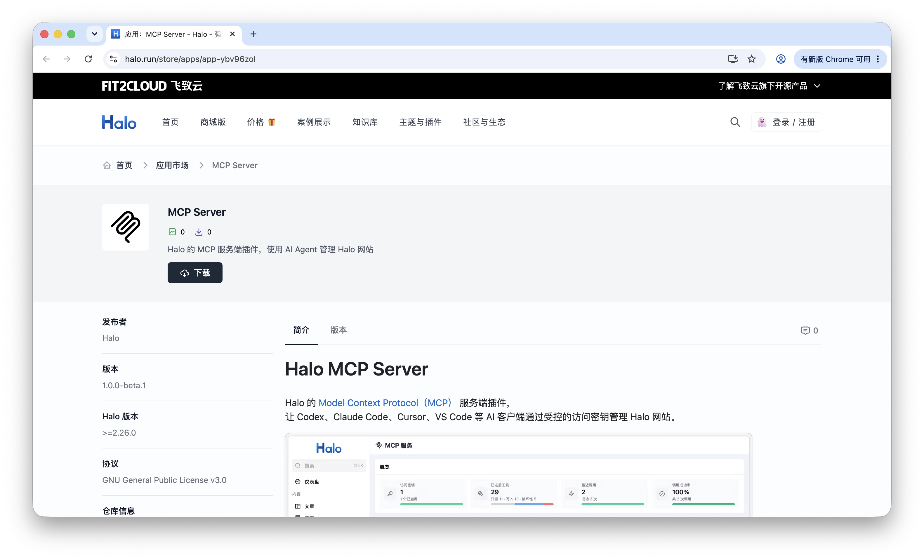Open the comments count icon
The image size is (924, 560).
coord(805,331)
